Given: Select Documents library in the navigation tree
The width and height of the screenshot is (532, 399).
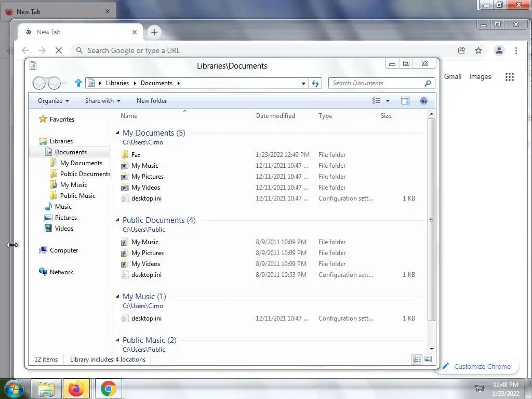Looking at the screenshot, I should click(71, 152).
